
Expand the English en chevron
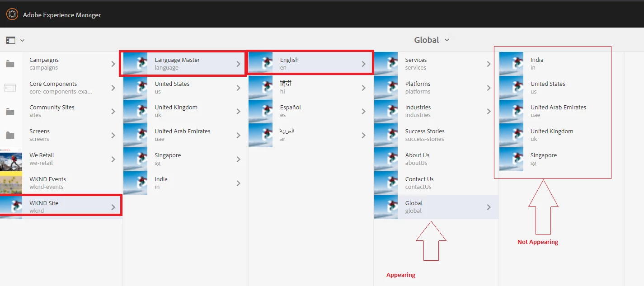(364, 64)
